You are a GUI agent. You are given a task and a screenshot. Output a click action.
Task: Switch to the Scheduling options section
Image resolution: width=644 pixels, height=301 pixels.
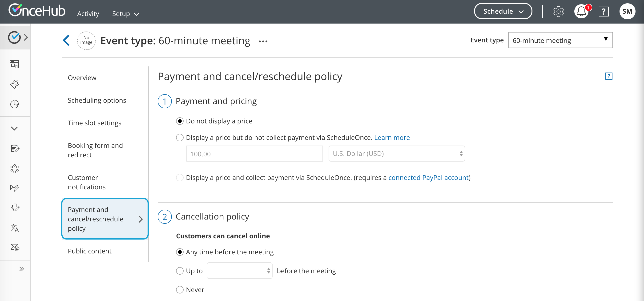pos(97,100)
